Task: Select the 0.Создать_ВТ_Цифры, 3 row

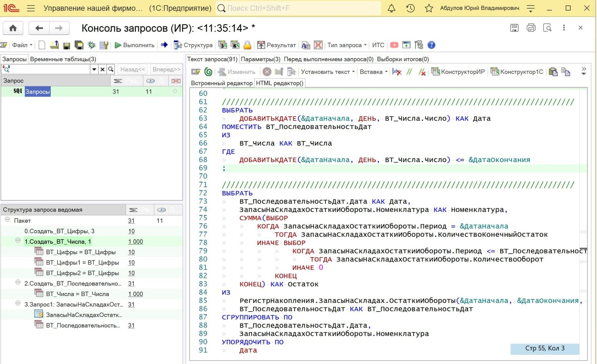Action: coord(92,231)
